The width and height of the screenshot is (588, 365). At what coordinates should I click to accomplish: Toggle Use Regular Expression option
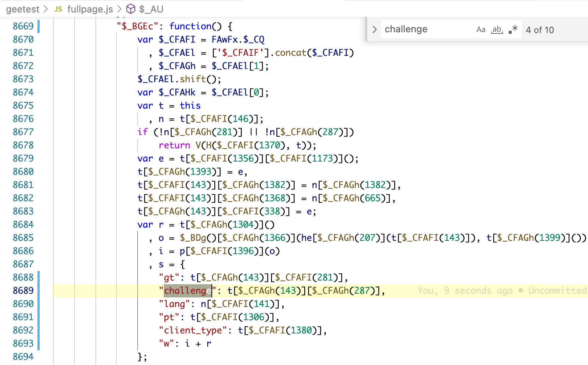tap(513, 29)
